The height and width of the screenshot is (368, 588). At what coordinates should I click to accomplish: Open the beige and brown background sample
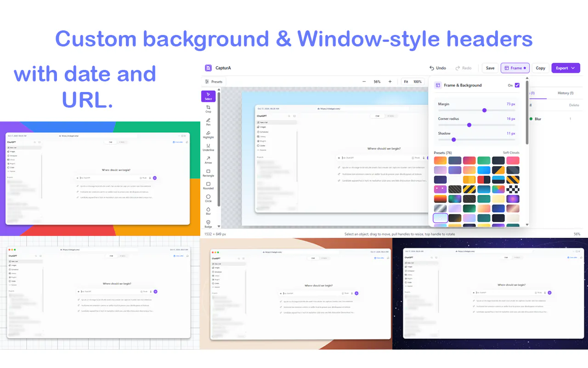coord(296,293)
